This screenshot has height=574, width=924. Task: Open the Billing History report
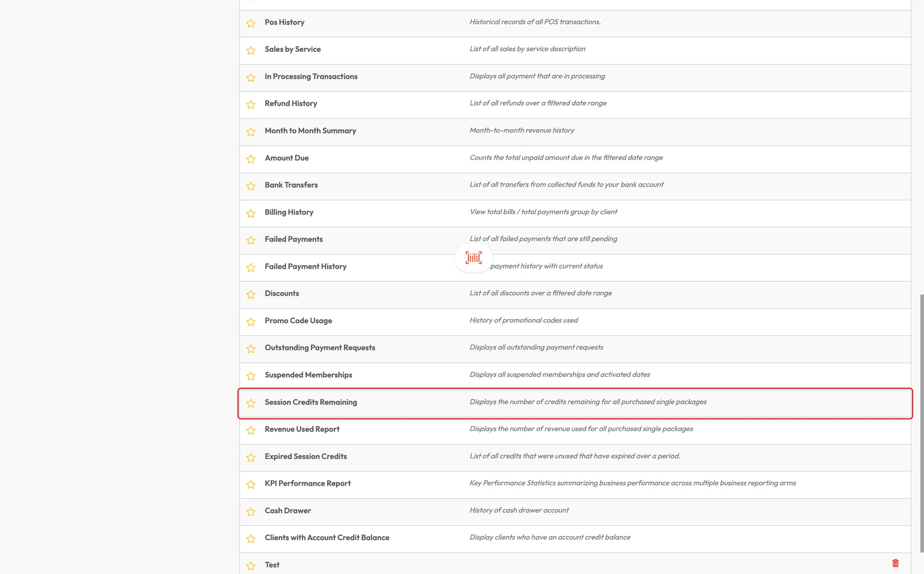pyautogui.click(x=289, y=212)
